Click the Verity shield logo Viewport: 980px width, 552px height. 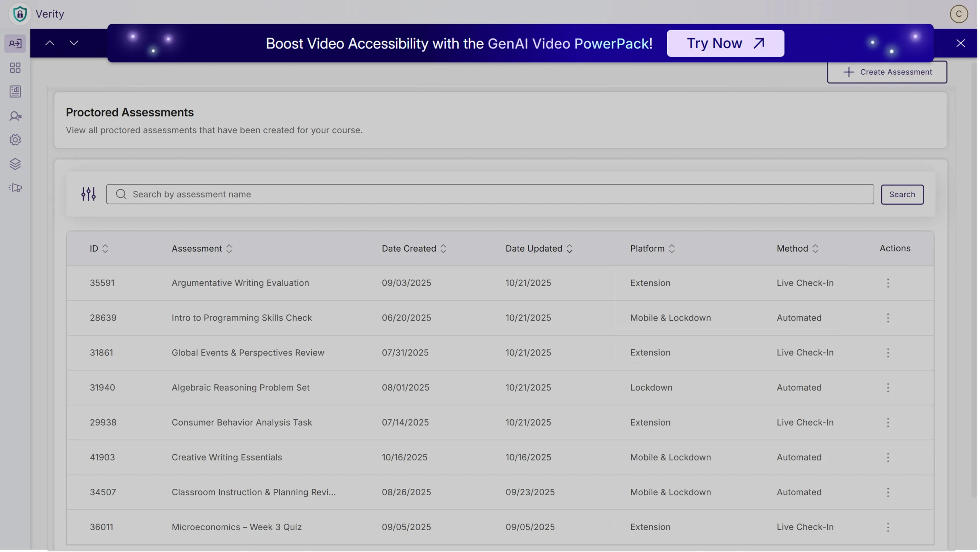(20, 13)
